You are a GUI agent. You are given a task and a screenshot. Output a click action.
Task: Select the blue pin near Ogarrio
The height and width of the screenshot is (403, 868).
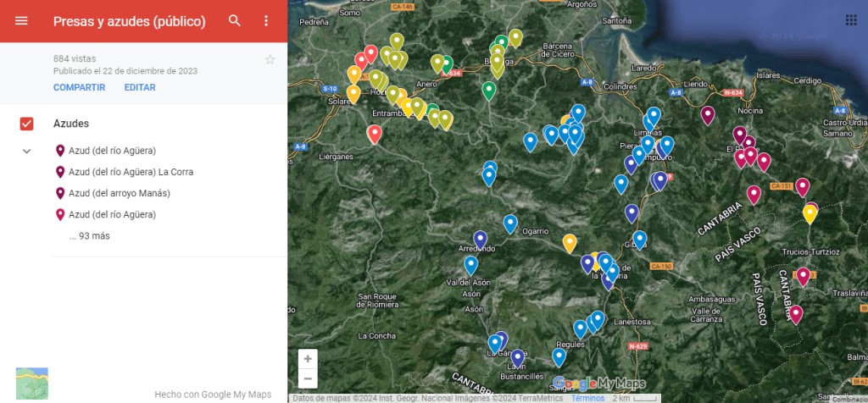(x=510, y=223)
